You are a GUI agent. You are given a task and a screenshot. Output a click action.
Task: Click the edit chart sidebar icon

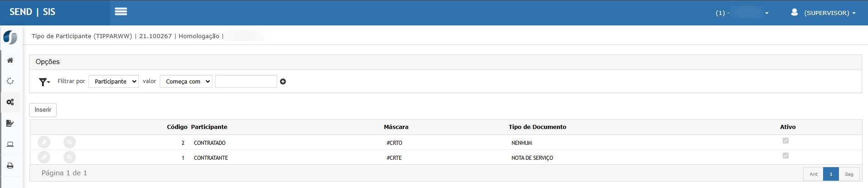10,123
